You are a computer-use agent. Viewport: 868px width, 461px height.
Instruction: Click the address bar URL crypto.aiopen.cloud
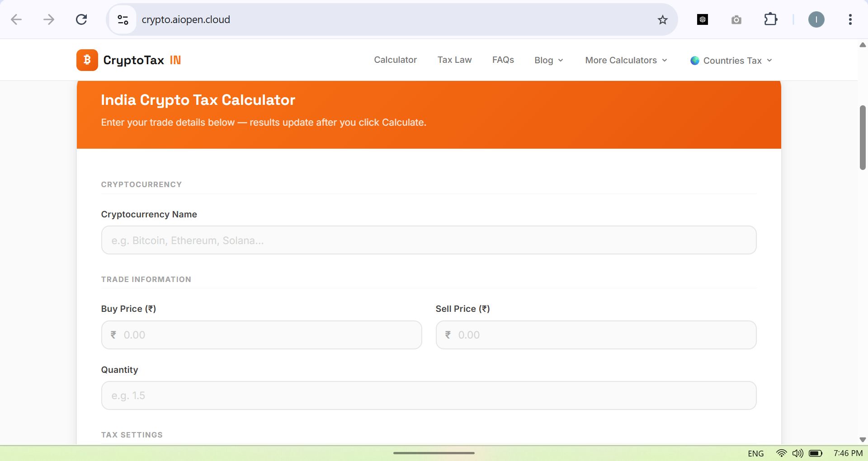click(186, 19)
